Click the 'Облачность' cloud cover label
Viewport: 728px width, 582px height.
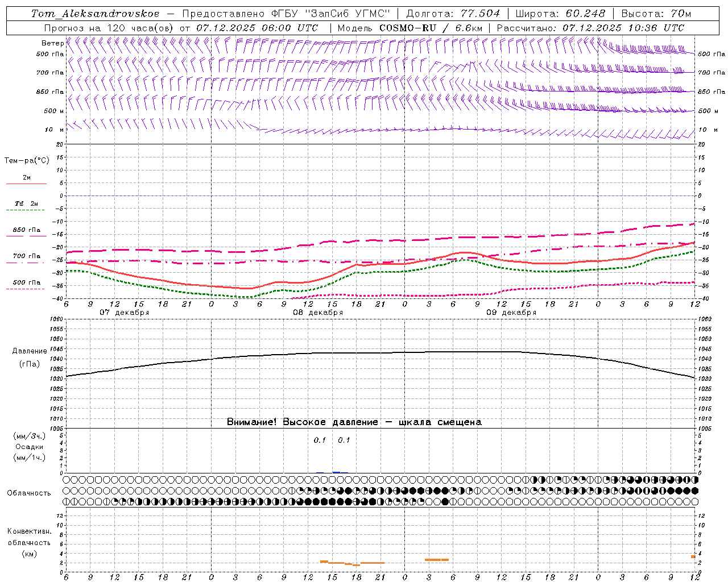29,493
